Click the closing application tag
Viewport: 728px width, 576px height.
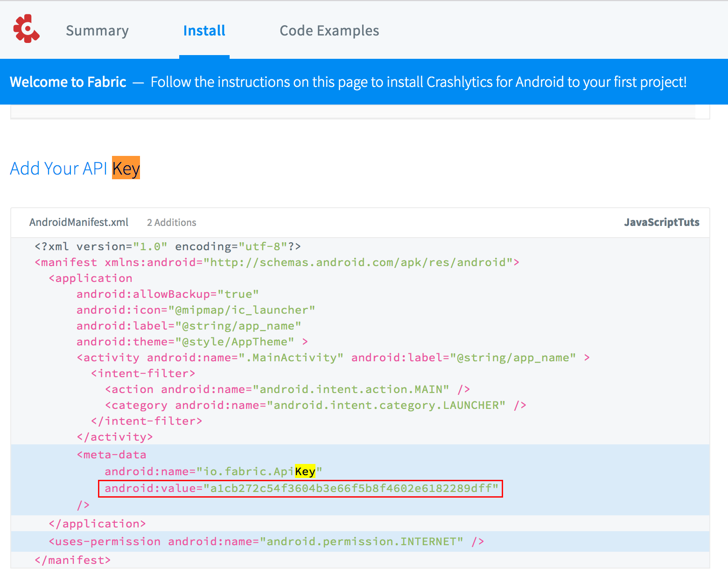point(97,524)
